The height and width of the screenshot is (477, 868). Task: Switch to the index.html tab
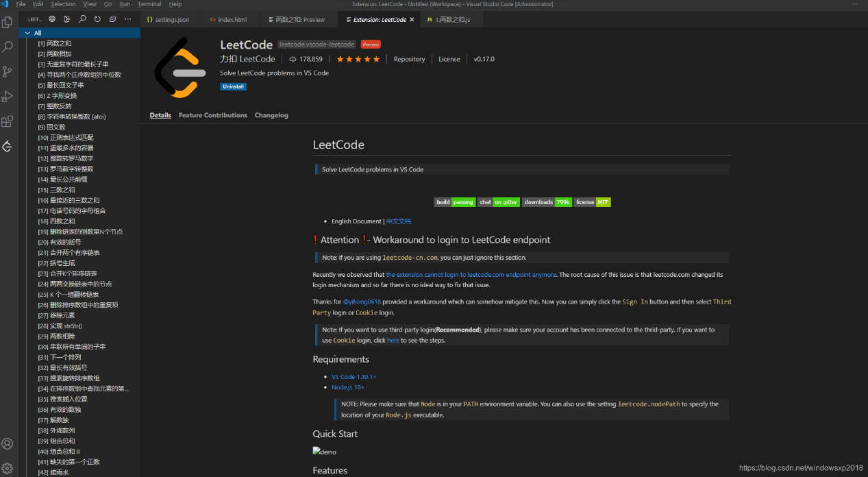(x=232, y=20)
